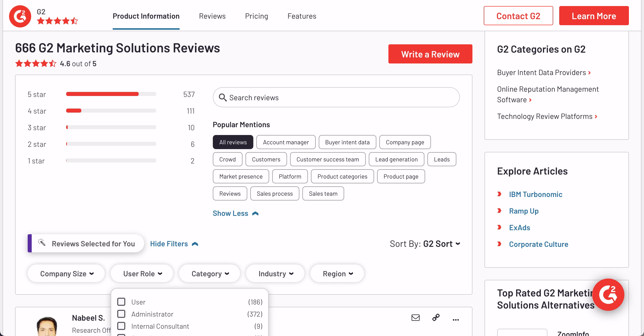Open the three-dots more options menu
Viewport: 644px width, 336px height.
point(456,320)
